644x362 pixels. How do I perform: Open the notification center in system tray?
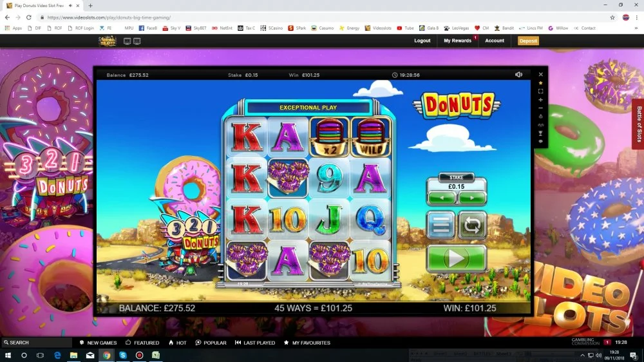click(634, 355)
